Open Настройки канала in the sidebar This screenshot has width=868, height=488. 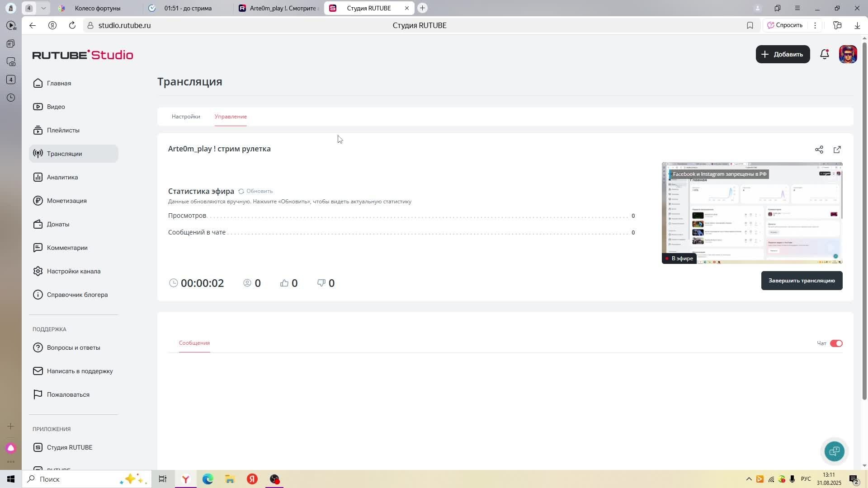click(x=73, y=271)
